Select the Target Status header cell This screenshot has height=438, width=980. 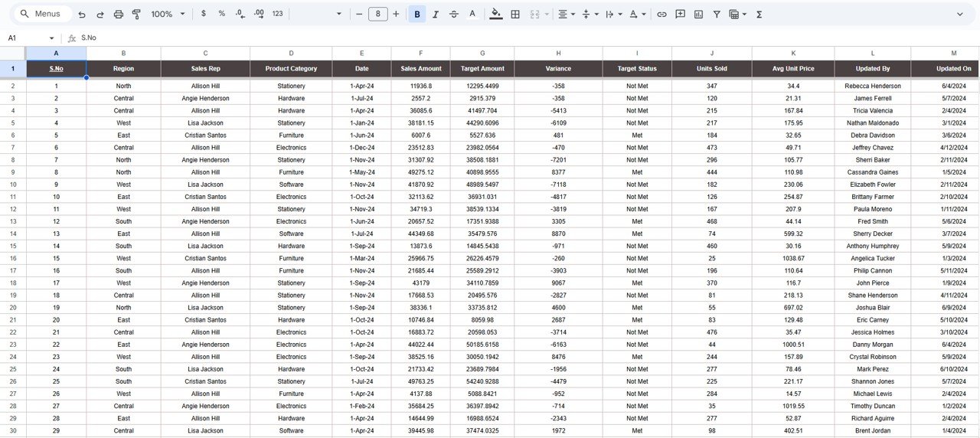[637, 69]
